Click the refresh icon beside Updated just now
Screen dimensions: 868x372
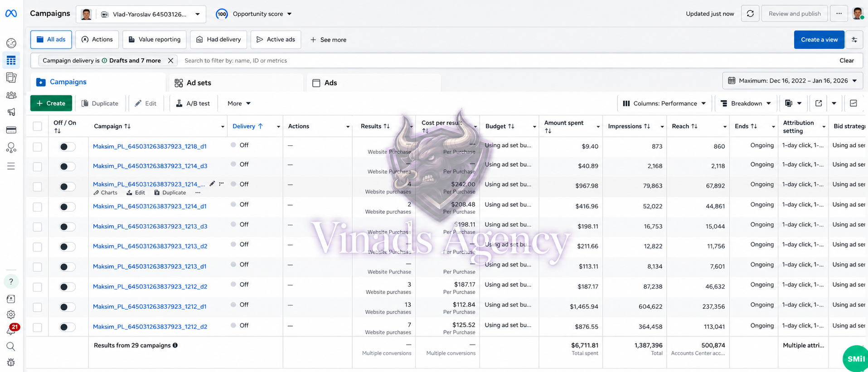pyautogui.click(x=750, y=14)
